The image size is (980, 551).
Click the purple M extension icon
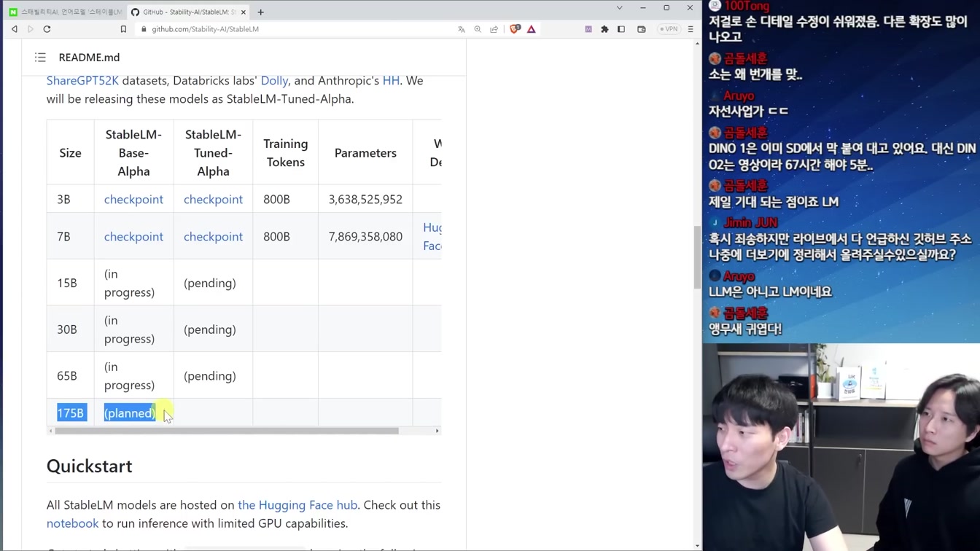click(x=588, y=29)
